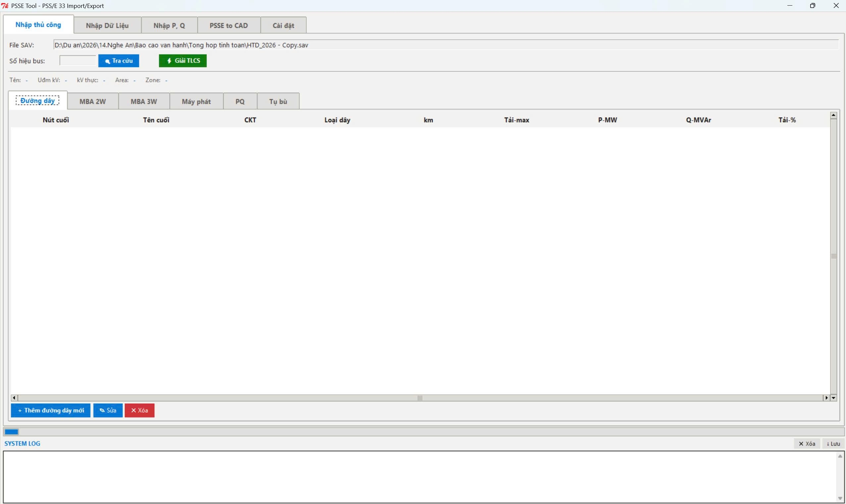846x504 pixels.
Task: Click the File SAV path field
Action: click(x=446, y=45)
